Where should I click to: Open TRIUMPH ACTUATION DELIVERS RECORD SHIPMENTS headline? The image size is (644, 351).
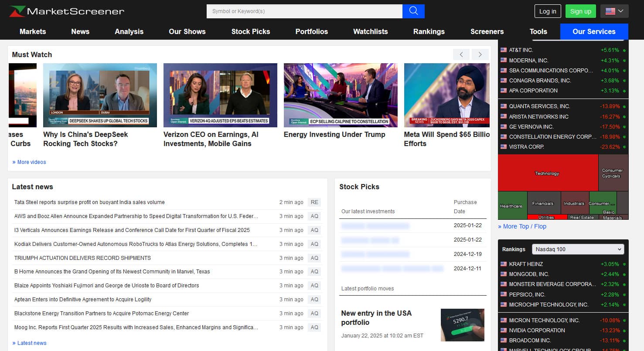pos(82,258)
